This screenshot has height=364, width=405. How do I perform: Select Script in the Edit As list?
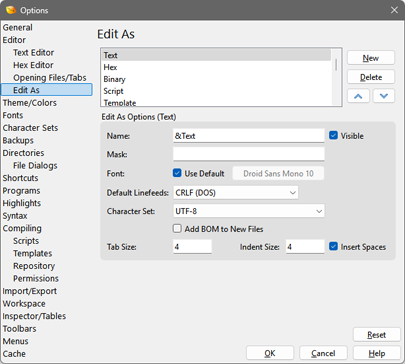click(216, 91)
